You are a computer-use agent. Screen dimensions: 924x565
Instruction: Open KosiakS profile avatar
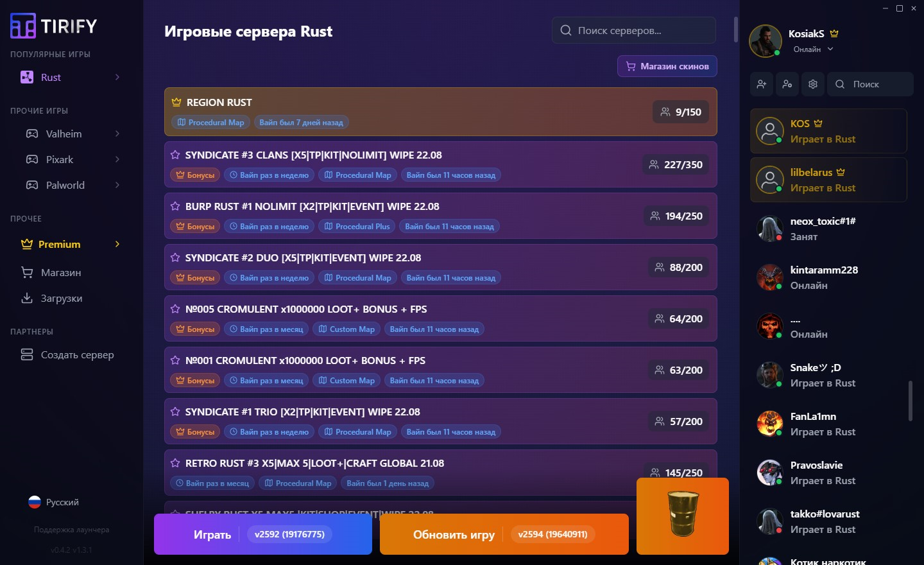(x=766, y=41)
